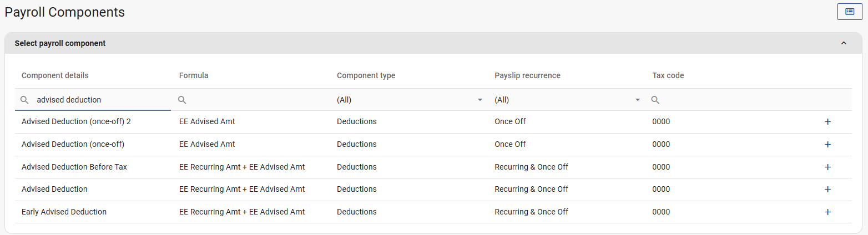This screenshot has width=868, height=235.
Task: Add Early Advised Deduction via plus icon
Action: pyautogui.click(x=827, y=212)
